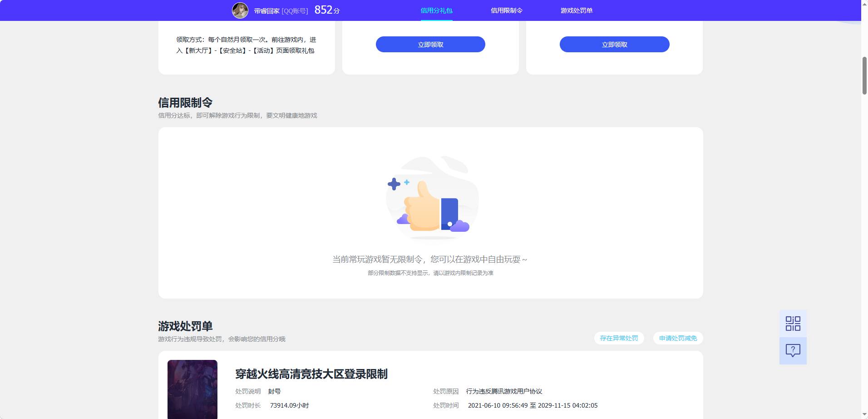Click the punishment duration 73914.09小时

289,405
